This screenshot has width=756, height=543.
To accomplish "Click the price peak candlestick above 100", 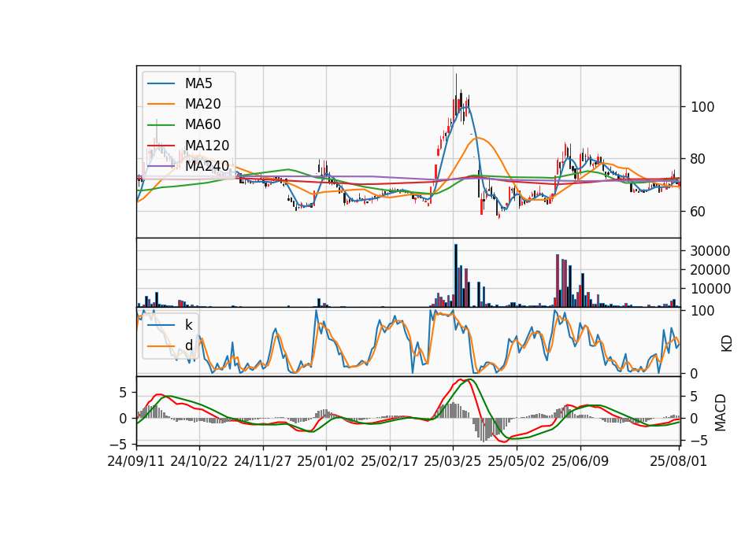I will pyautogui.click(x=456, y=94).
